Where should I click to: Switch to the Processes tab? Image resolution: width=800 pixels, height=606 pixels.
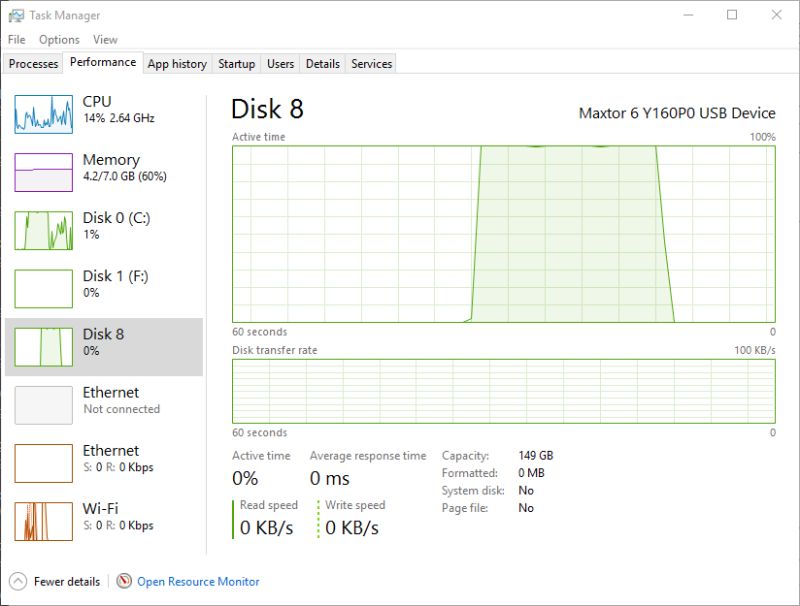[33, 63]
